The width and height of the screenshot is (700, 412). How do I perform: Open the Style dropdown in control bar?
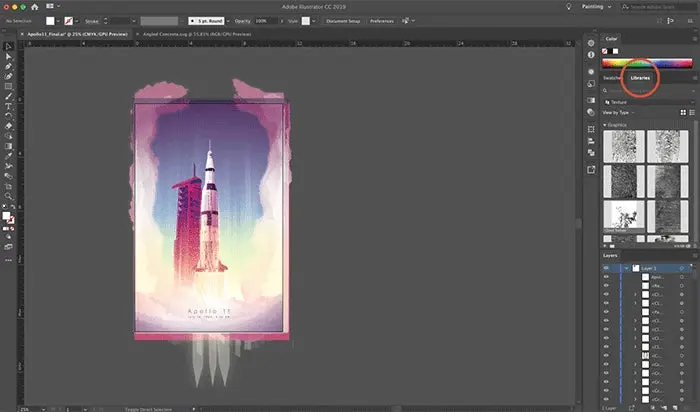313,21
